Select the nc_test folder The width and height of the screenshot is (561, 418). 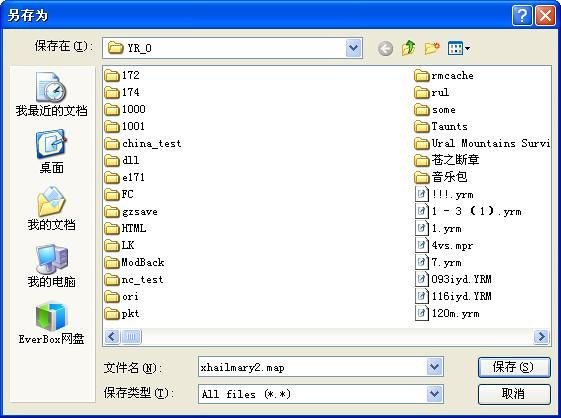tap(134, 280)
